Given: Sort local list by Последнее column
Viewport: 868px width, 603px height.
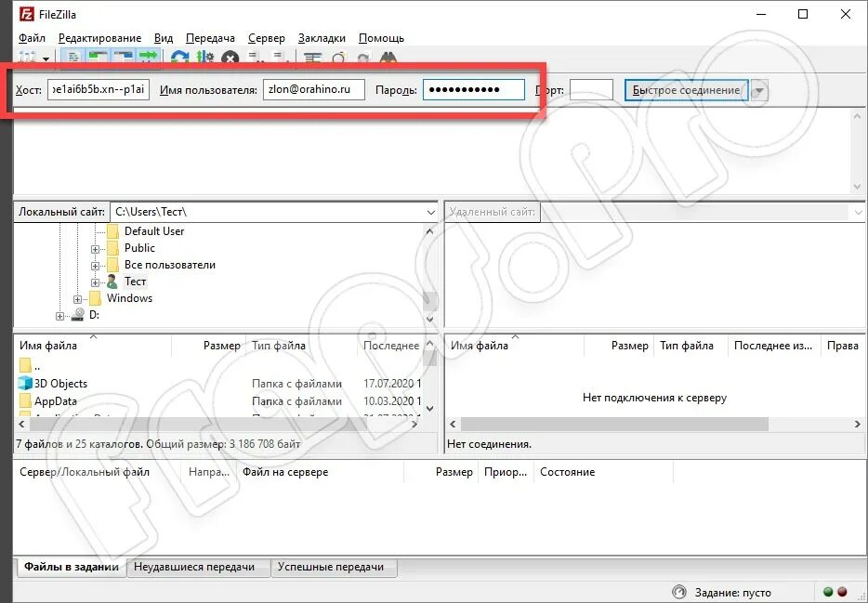Looking at the screenshot, I should tap(391, 346).
